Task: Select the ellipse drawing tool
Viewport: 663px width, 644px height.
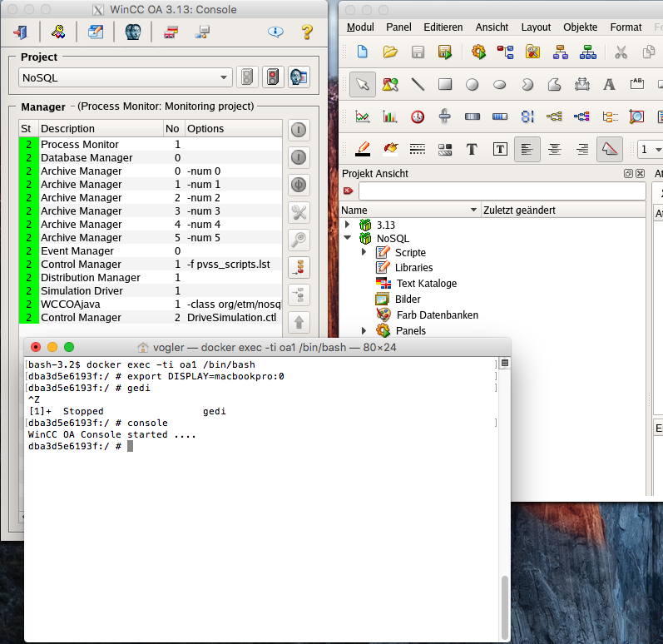Action: [x=500, y=85]
